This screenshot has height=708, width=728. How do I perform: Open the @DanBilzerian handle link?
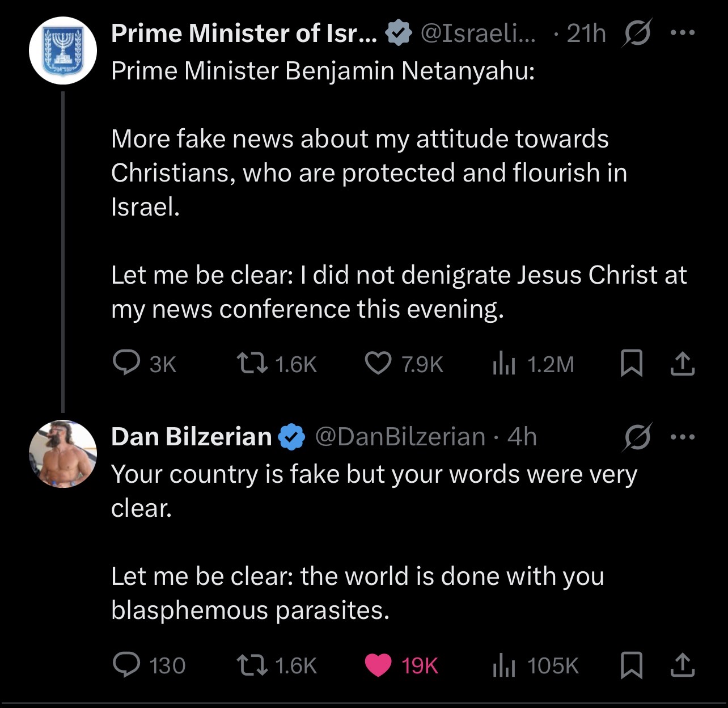(x=400, y=437)
